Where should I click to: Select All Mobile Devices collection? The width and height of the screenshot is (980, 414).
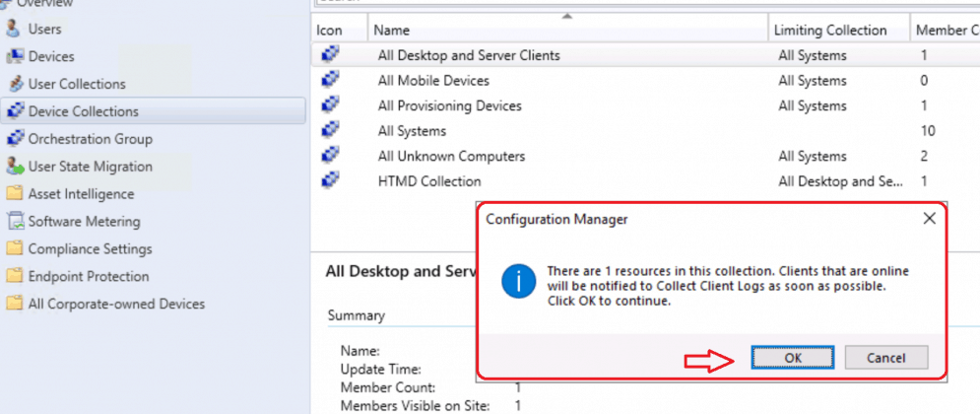[433, 81]
